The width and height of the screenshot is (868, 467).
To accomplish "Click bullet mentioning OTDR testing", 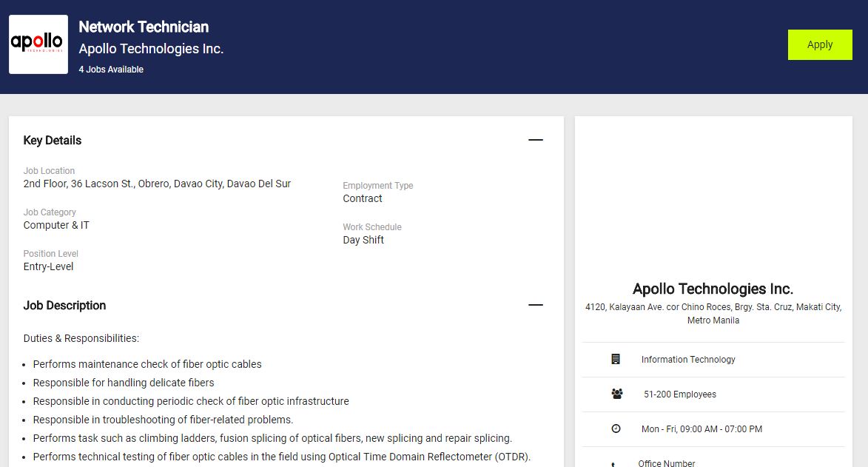I will [x=282, y=457].
